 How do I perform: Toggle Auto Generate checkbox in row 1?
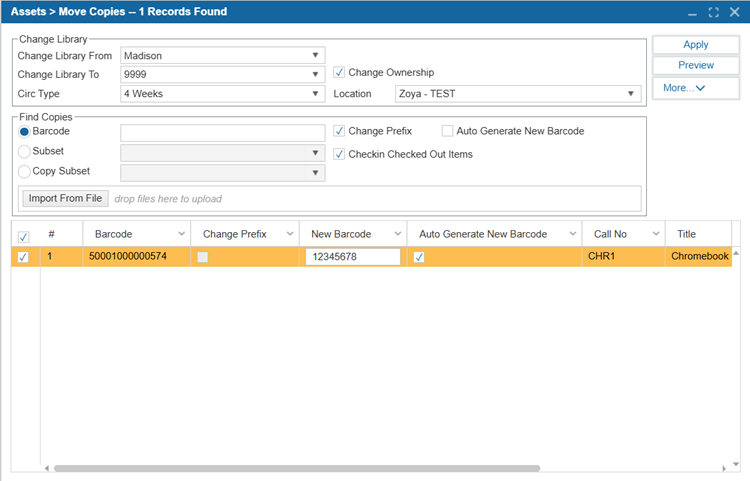[x=419, y=257]
